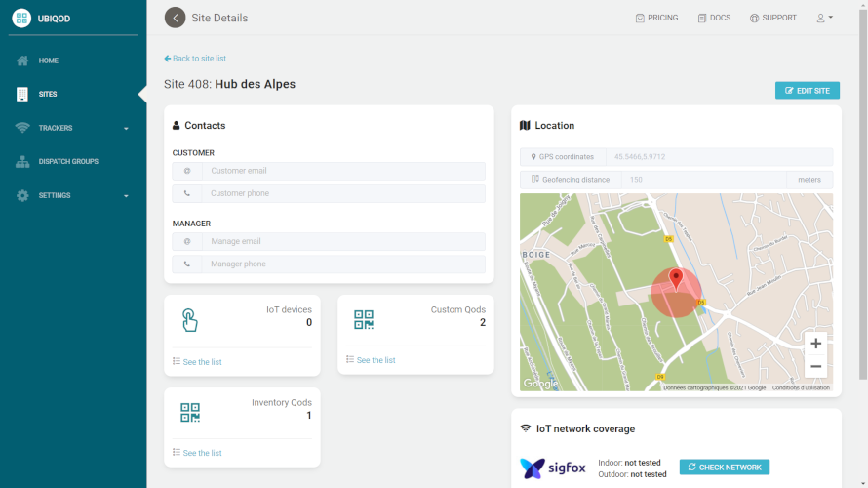Screen dimensions: 868x488
Task: Click the round back arrow button
Action: pos(175,18)
